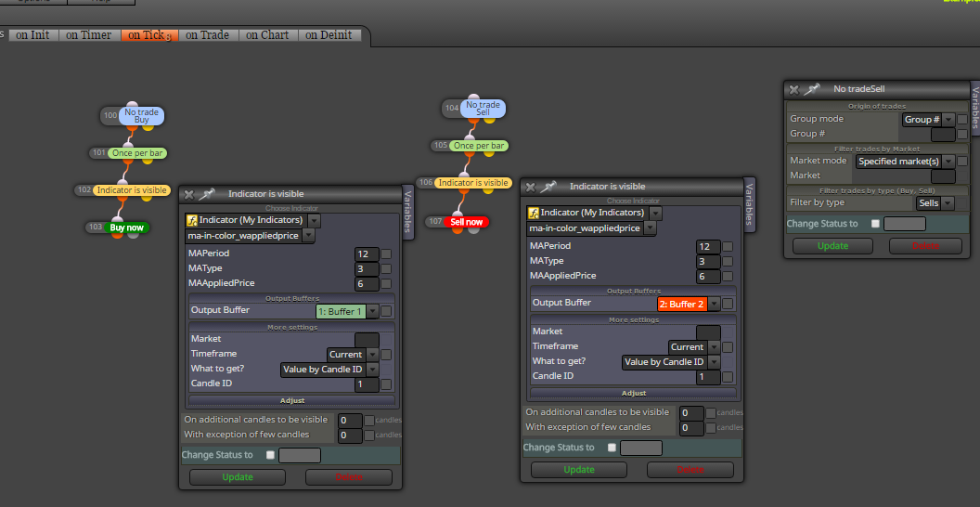
Task: Close the left Indicator is visible panel
Action: 188,194
